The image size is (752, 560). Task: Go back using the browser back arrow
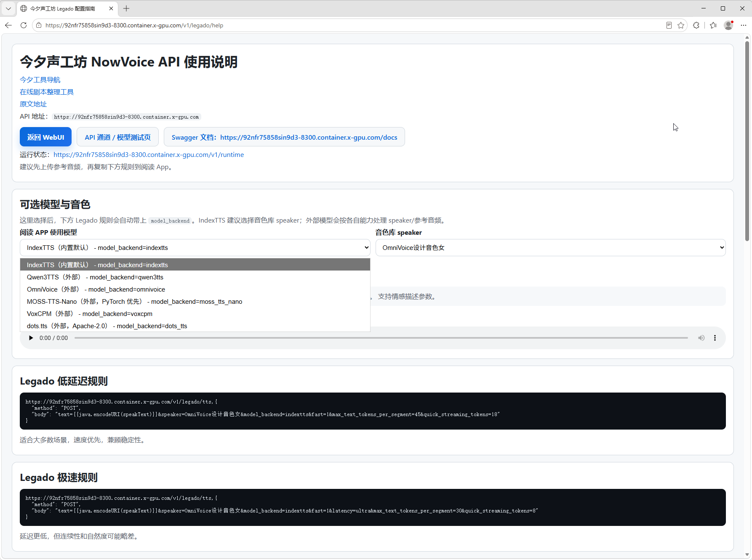tap(8, 25)
